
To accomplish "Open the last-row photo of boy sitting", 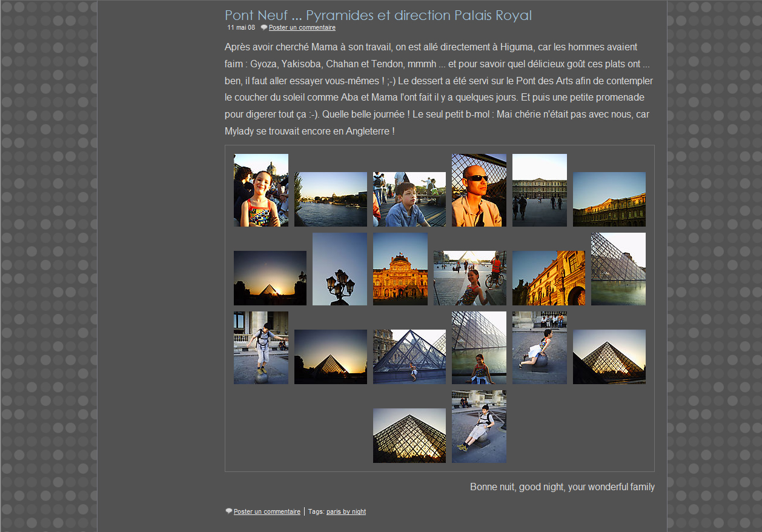I will 479,427.
